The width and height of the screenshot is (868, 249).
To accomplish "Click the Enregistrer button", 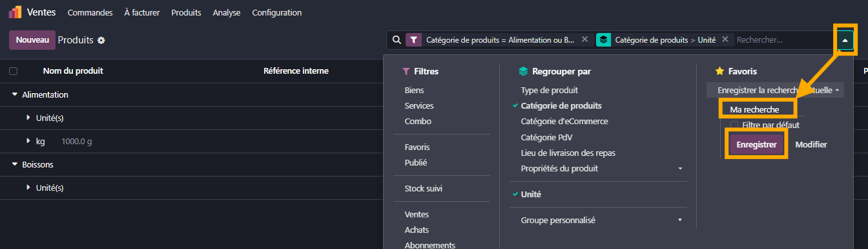I will [x=756, y=144].
